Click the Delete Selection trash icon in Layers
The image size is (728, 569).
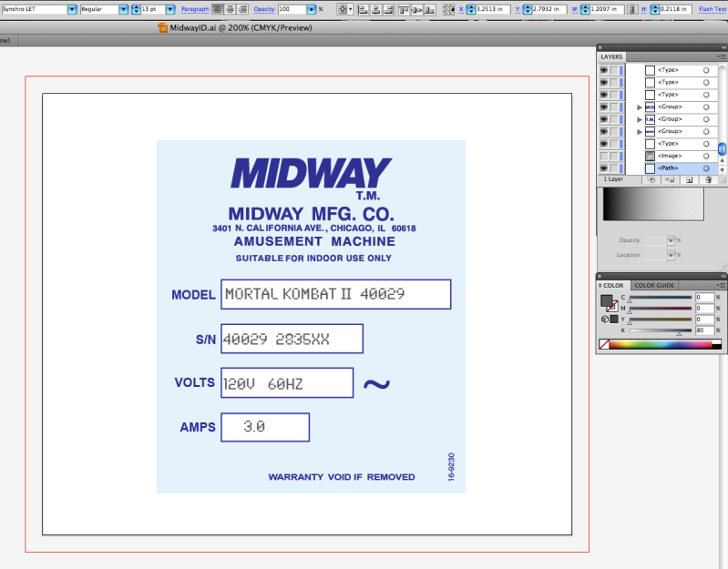click(x=708, y=180)
